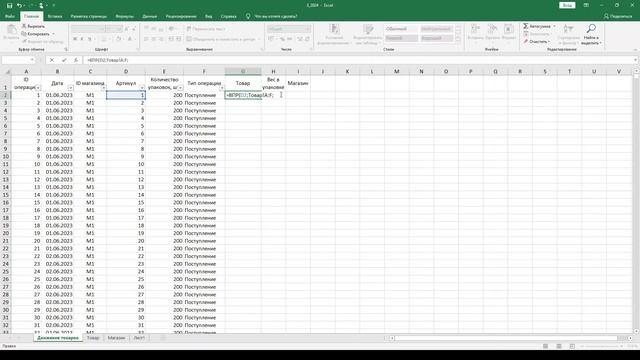640x360 pixels.
Task: Expand the formula bar with the right-end arrow
Action: 635,60
